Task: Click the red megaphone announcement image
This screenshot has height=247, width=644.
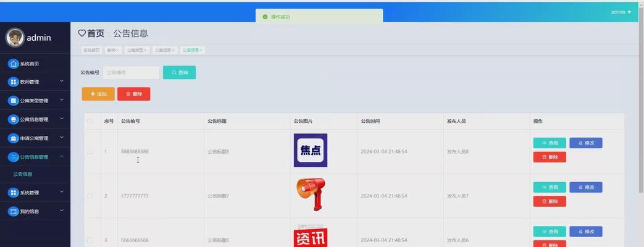Action: click(x=311, y=195)
